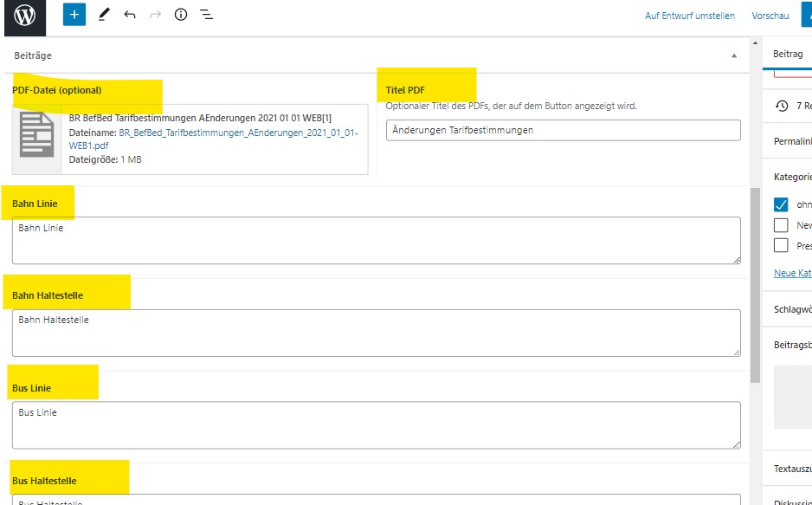Collapse the Beiträge meta box arrow
812x505 pixels.
tap(734, 55)
